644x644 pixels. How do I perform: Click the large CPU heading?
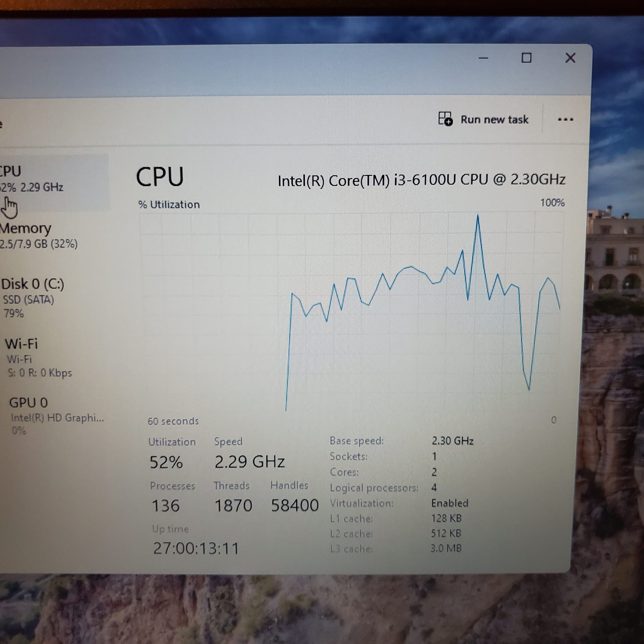pyautogui.click(x=160, y=177)
